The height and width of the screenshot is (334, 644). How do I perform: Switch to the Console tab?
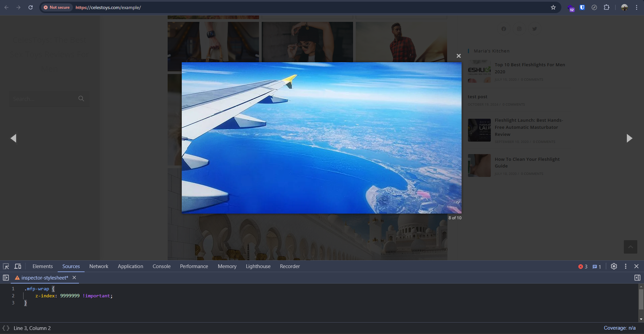click(162, 266)
